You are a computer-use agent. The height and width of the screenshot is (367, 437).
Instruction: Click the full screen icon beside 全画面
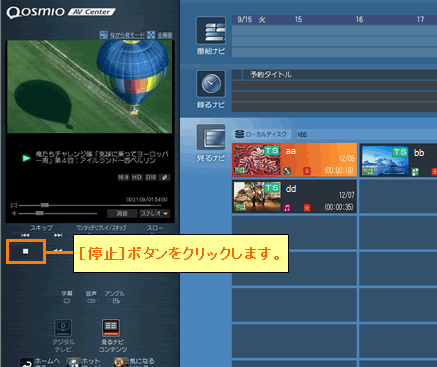pyautogui.click(x=151, y=35)
